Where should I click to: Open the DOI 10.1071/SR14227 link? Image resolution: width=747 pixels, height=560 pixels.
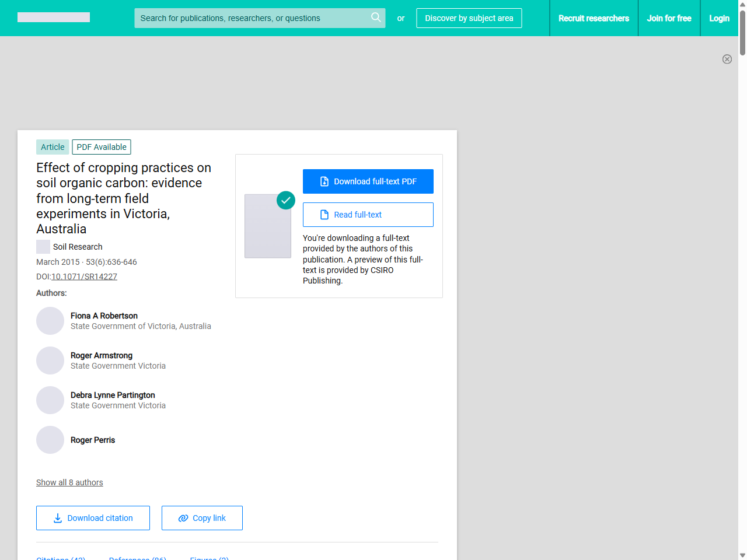[x=84, y=276]
